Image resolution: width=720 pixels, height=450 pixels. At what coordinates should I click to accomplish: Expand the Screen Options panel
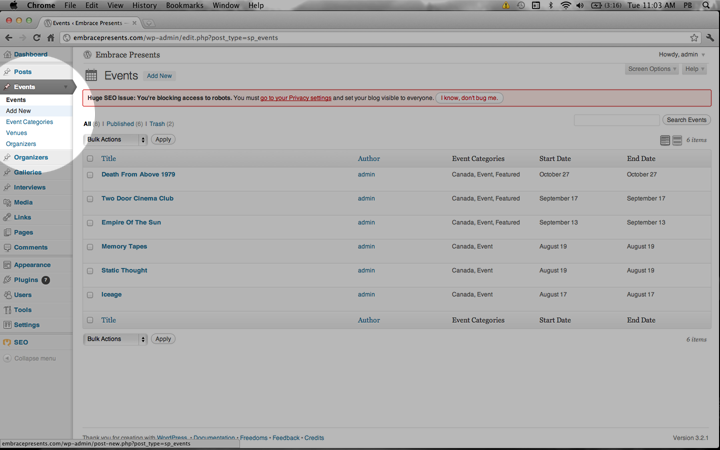point(651,69)
